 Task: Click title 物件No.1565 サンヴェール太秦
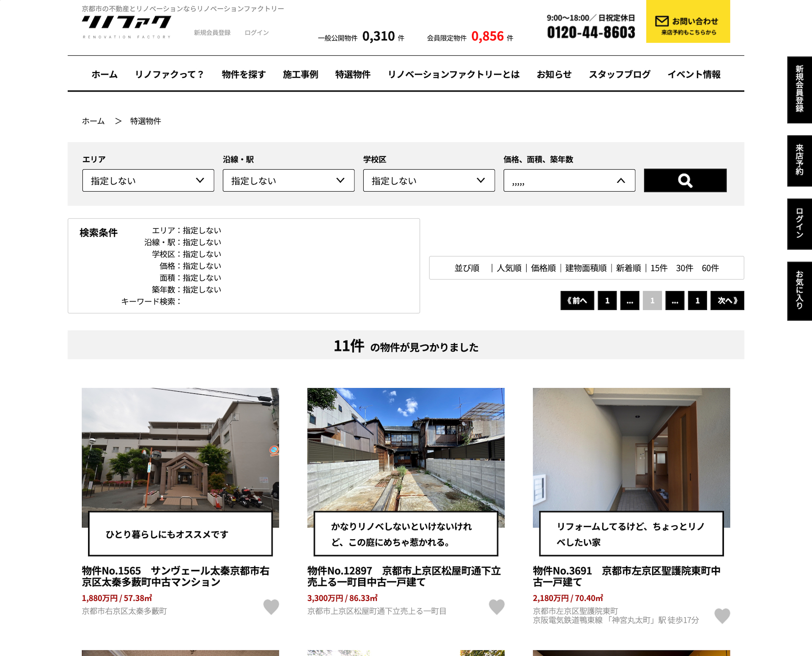tap(176, 576)
